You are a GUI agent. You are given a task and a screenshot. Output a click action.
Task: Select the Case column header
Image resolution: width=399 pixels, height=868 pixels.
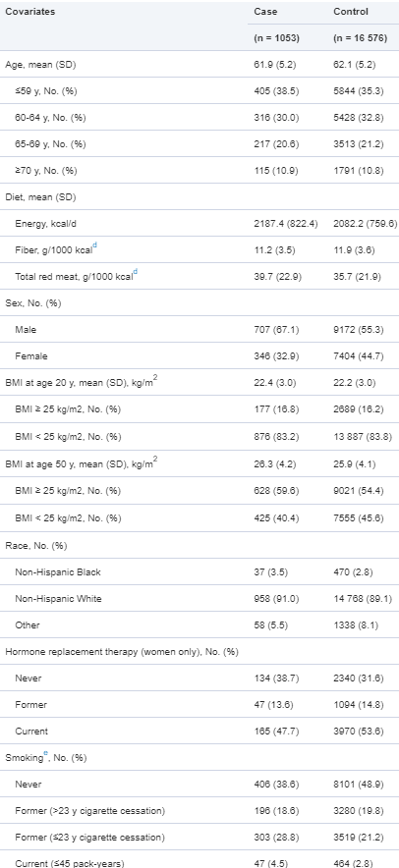coord(265,12)
